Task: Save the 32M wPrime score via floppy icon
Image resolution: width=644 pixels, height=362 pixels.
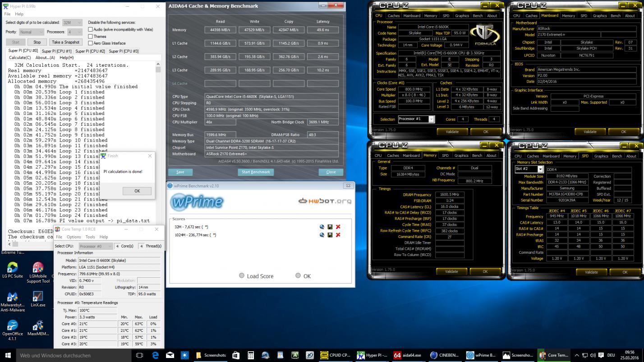Action: coord(330,227)
